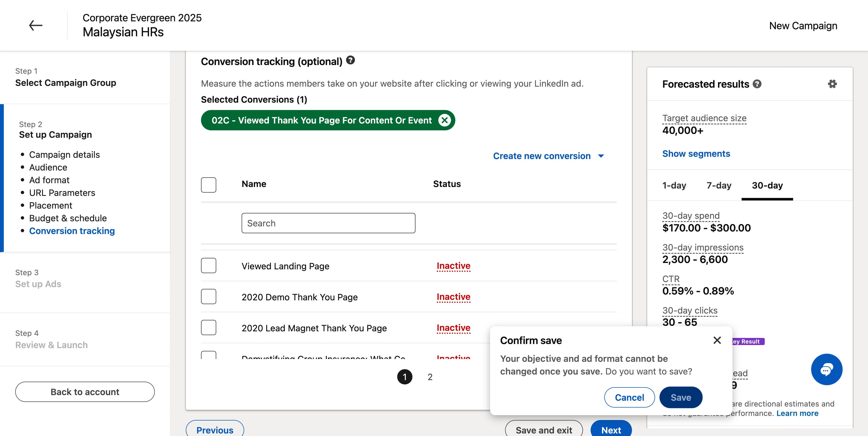The height and width of the screenshot is (436, 868).
Task: Expand the Create new conversion dropdown
Action: pos(548,156)
